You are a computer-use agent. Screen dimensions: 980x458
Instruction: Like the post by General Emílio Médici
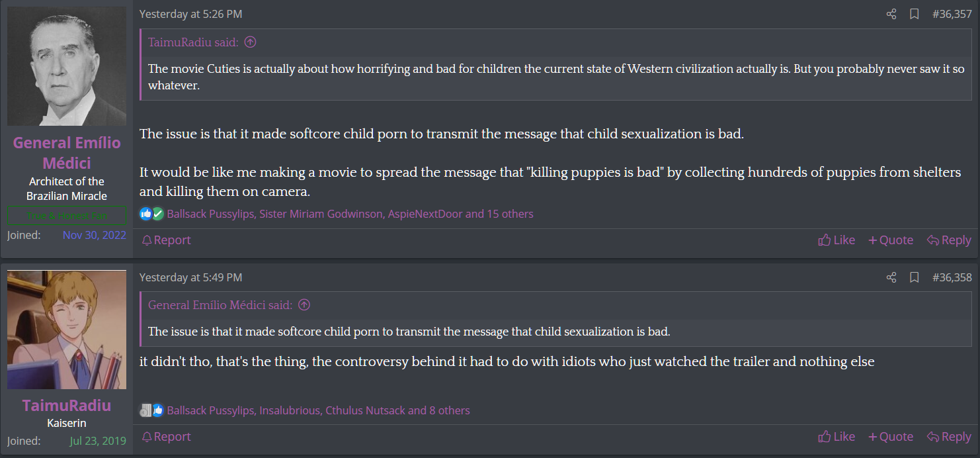click(x=837, y=240)
